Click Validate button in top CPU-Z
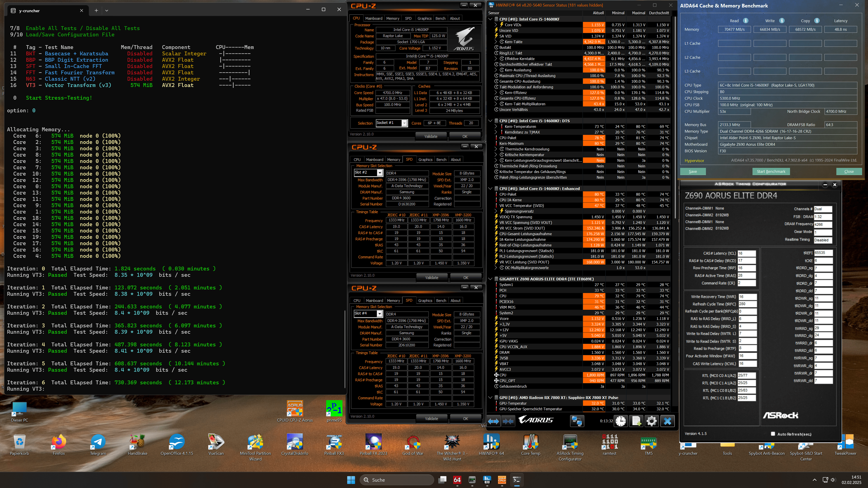 [431, 136]
